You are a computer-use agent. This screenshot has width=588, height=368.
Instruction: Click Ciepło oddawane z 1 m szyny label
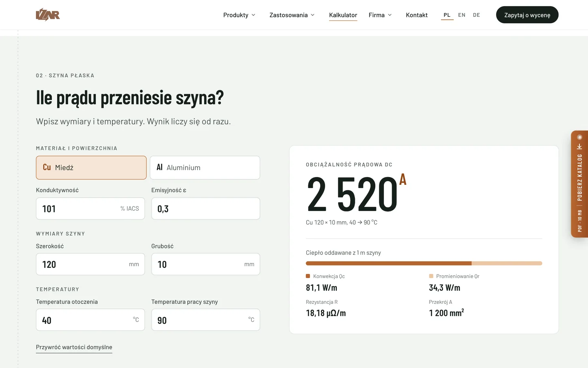click(343, 253)
